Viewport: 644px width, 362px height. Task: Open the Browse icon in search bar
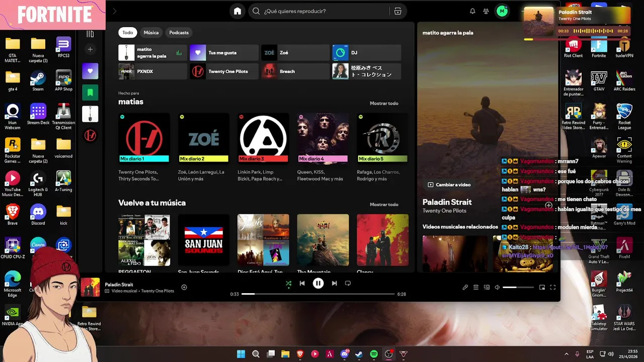pyautogui.click(x=397, y=11)
